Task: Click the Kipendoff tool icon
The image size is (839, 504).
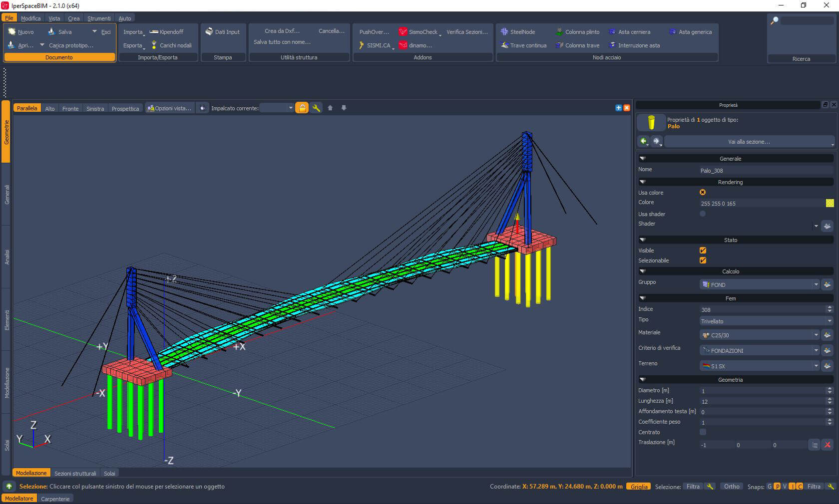Action: point(154,32)
